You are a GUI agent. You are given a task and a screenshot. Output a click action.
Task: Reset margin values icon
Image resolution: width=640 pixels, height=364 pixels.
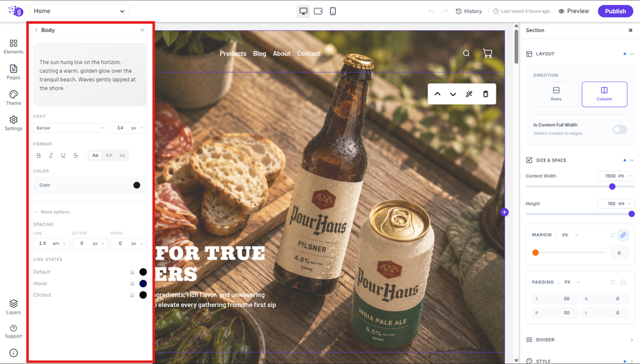pos(612,235)
